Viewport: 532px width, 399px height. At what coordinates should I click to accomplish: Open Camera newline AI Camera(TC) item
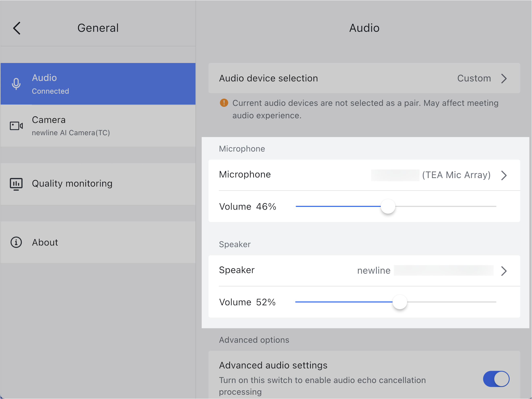98,126
